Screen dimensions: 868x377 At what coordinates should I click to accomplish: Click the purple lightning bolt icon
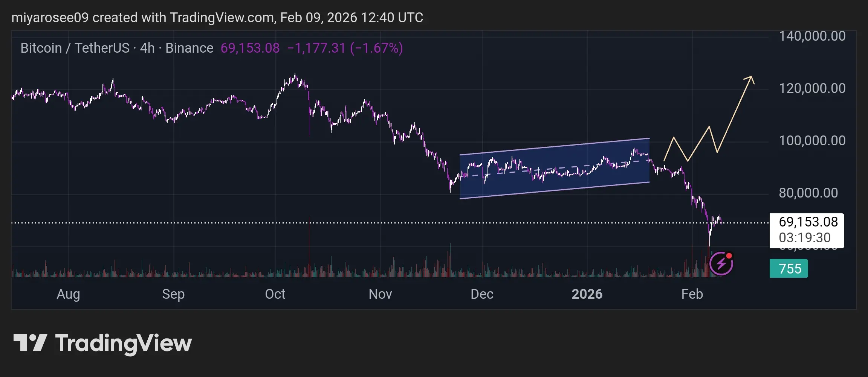tap(721, 264)
